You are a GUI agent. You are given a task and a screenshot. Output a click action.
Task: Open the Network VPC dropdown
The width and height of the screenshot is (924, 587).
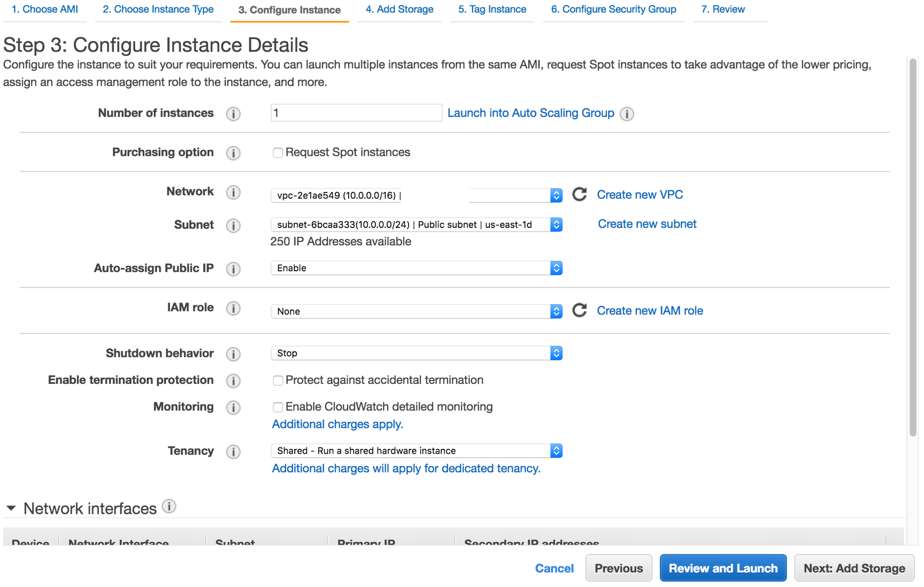[x=416, y=195]
